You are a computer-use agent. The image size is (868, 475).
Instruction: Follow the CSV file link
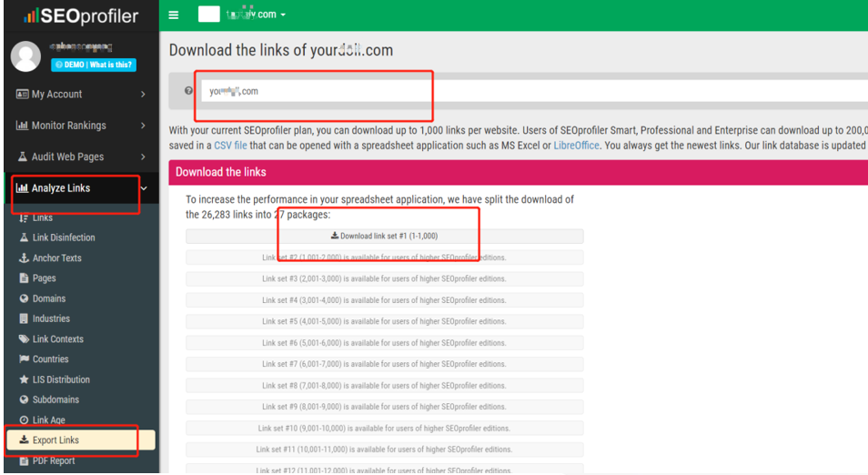click(x=230, y=146)
